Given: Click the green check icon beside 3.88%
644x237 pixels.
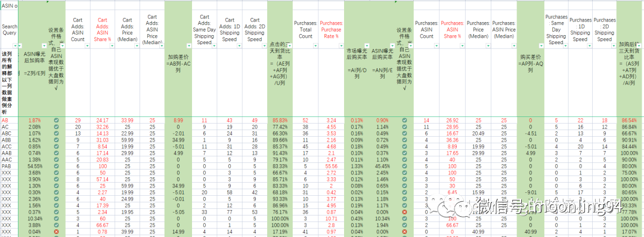Looking at the screenshot, I should (x=56, y=225).
